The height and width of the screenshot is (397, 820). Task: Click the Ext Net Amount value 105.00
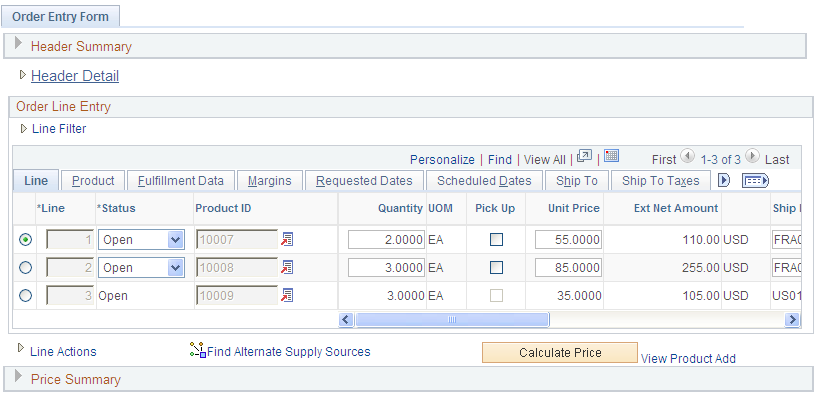point(701,296)
